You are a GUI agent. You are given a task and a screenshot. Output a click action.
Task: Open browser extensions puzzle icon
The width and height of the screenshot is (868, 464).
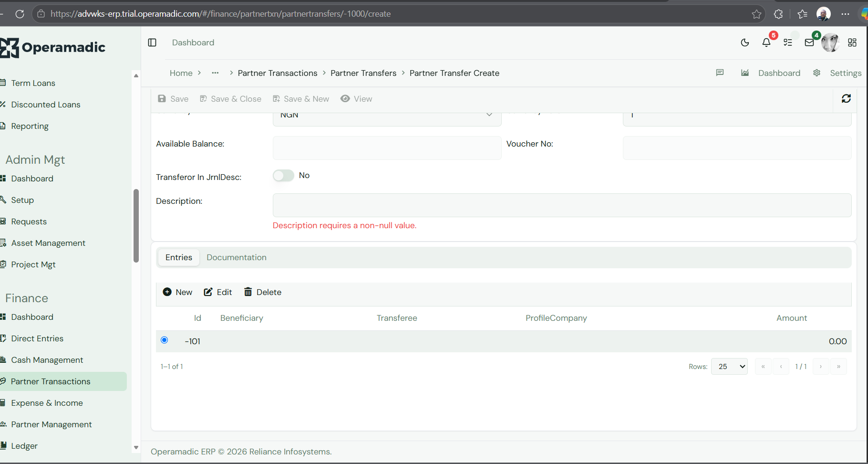tap(778, 14)
